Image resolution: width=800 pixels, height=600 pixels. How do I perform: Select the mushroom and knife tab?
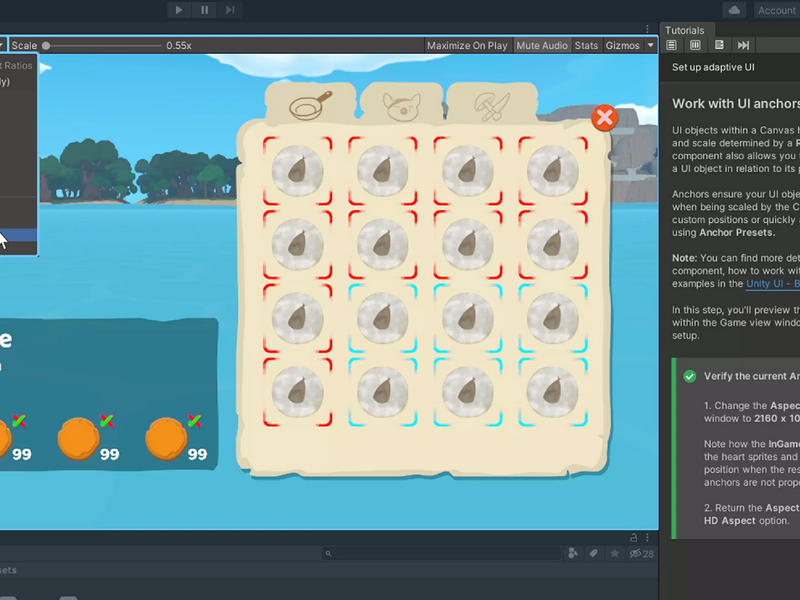pos(492,105)
